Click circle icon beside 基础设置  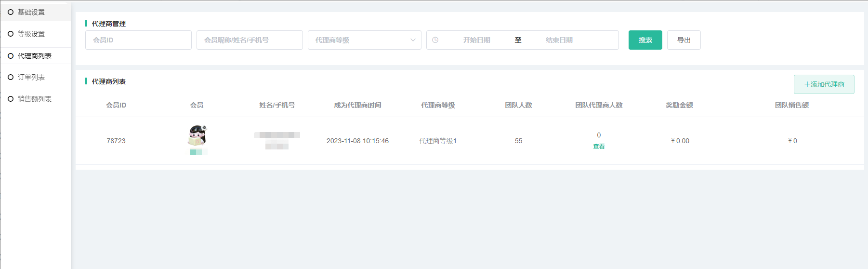11,12
